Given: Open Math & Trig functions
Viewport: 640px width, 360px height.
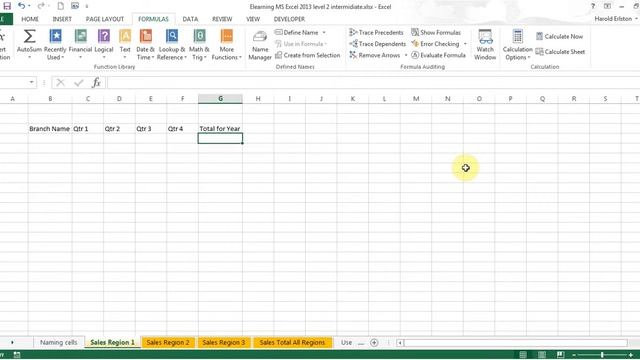Looking at the screenshot, I should coord(199,45).
